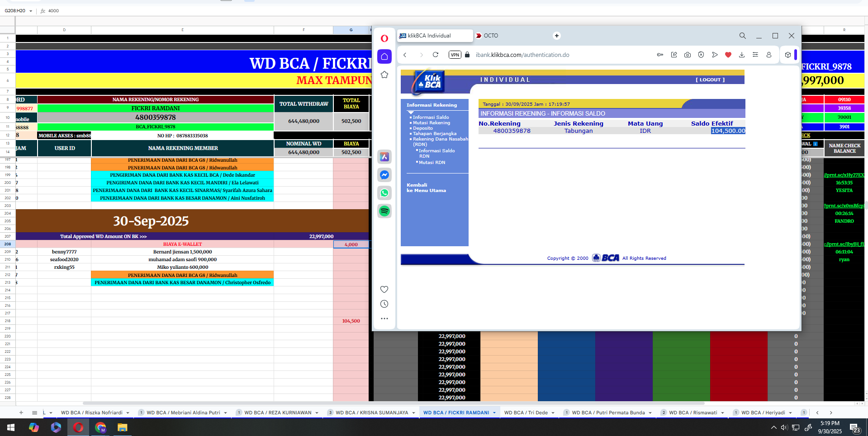Open Opera bookmarks star in sidebar
The image size is (868, 436).
pyautogui.click(x=384, y=75)
